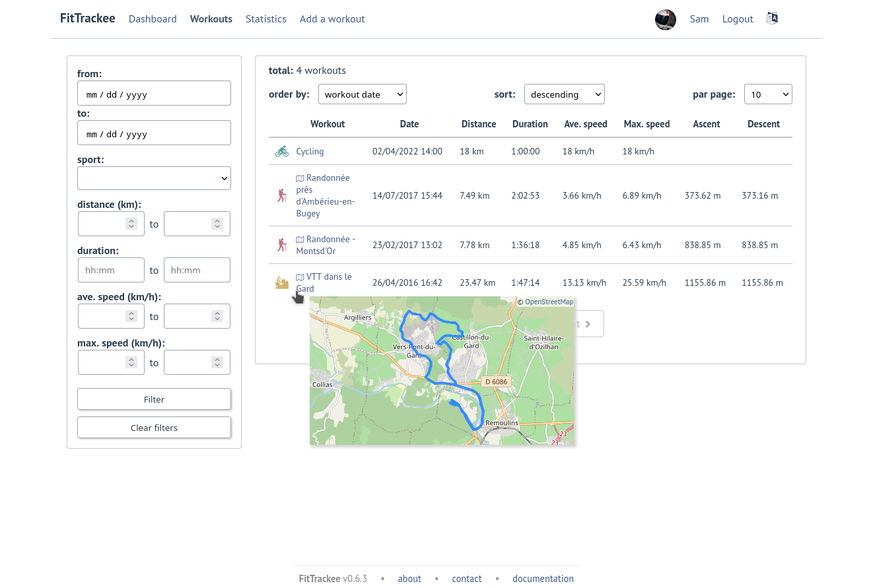Click the hiking icon for Montsd'Or workout
The height and width of the screenshot is (588, 873).
(x=282, y=245)
